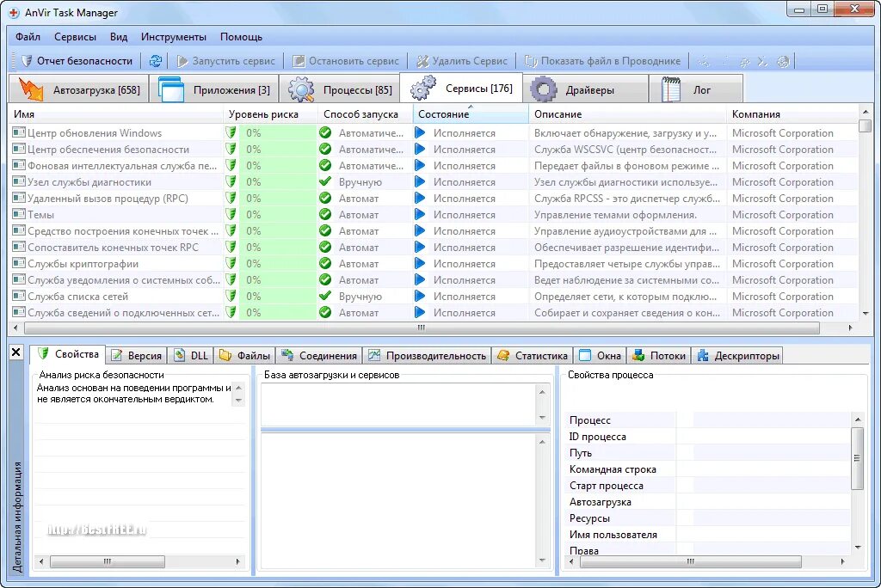Open the Версия detail tab

click(137, 356)
